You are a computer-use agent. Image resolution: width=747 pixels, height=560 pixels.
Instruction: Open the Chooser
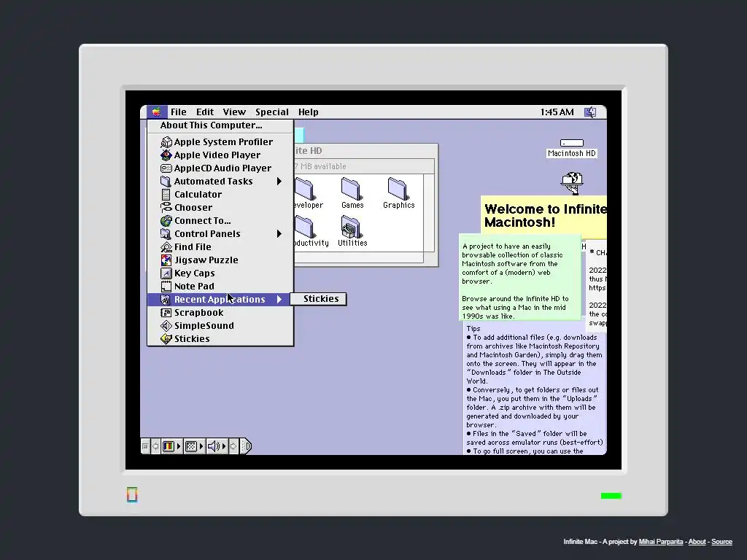[220, 208]
